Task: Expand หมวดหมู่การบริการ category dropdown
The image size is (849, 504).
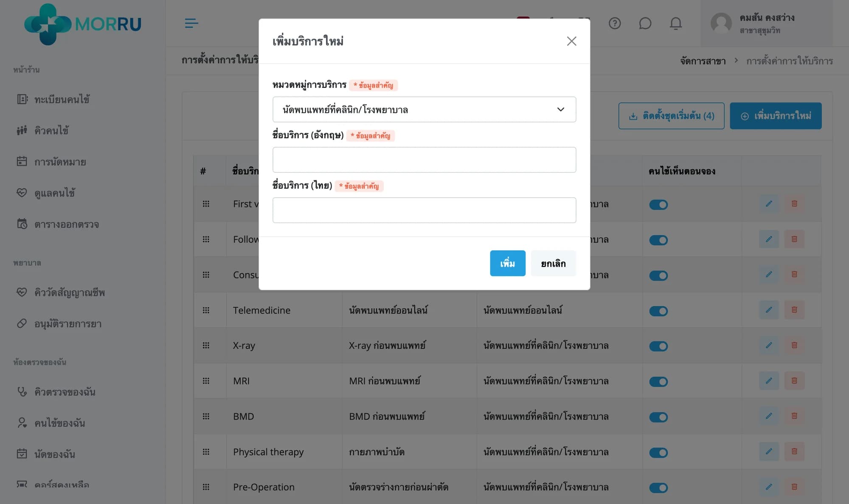Action: click(424, 109)
